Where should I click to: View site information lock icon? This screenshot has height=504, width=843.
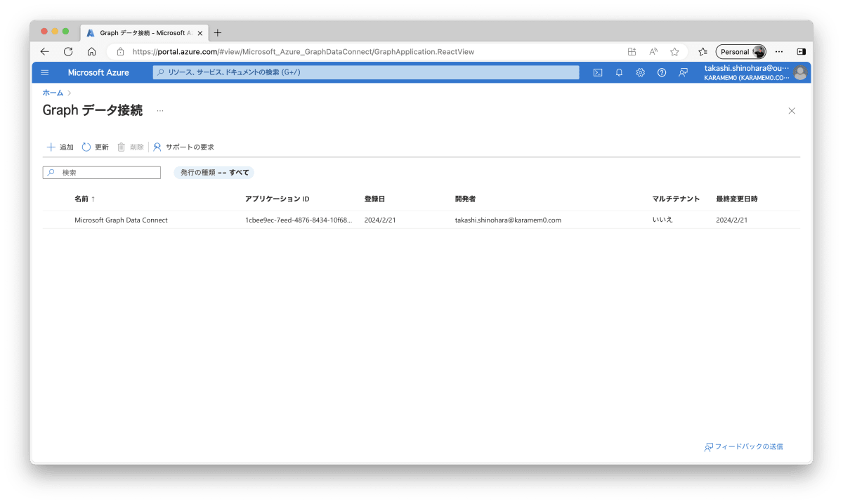[120, 51]
